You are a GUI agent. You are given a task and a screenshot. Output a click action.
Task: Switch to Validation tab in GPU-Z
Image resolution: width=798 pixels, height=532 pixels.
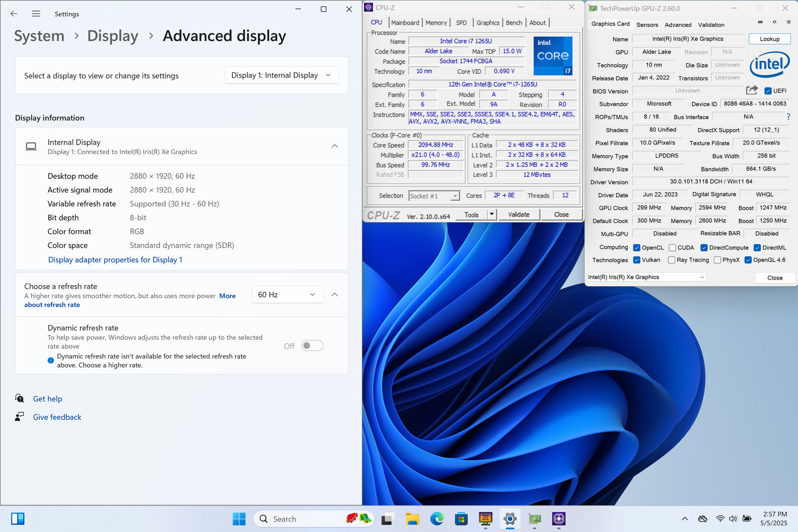click(711, 25)
